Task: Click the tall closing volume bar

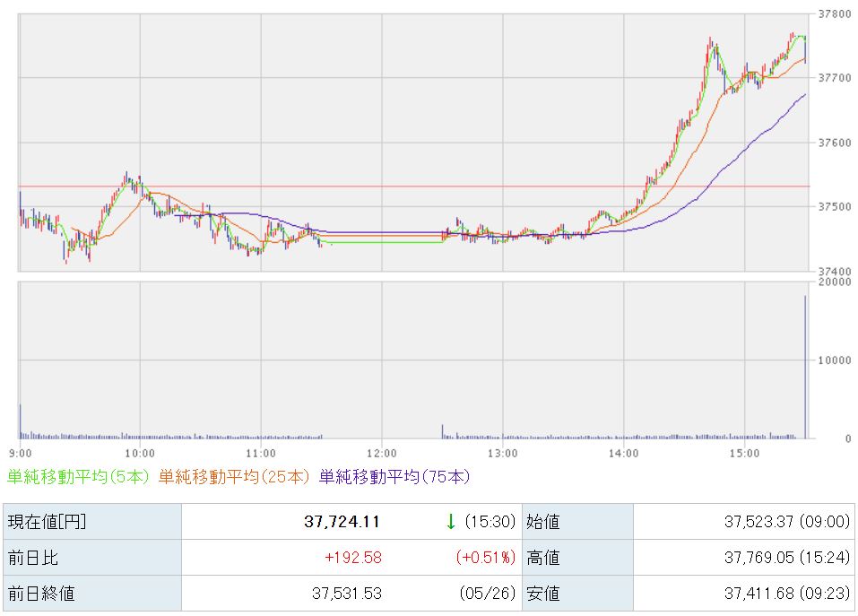Action: (x=805, y=367)
